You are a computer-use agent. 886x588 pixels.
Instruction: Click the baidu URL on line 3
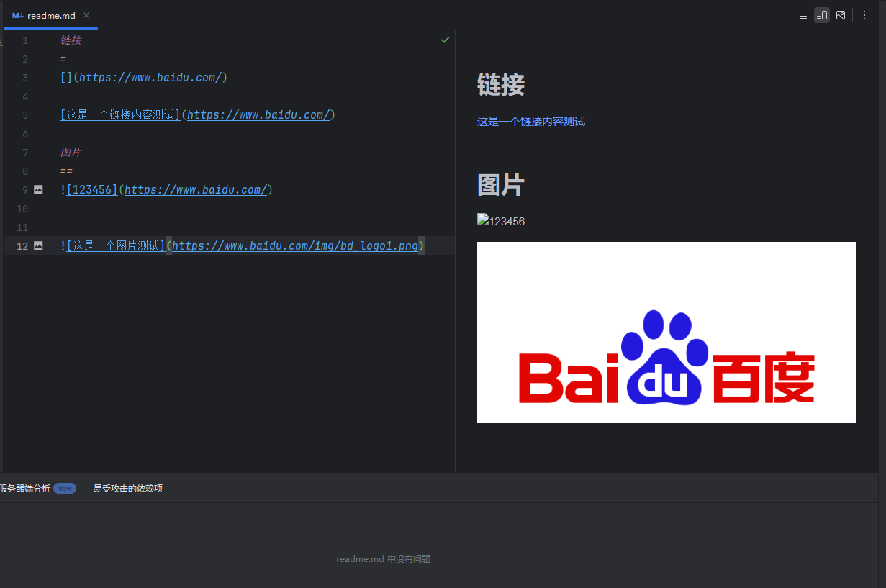pyautogui.click(x=150, y=78)
